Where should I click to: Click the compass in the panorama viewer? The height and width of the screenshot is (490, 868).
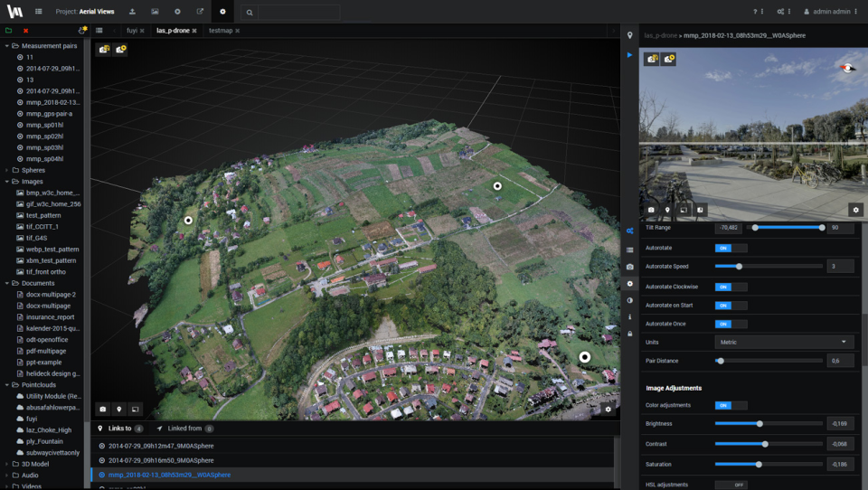(x=847, y=68)
